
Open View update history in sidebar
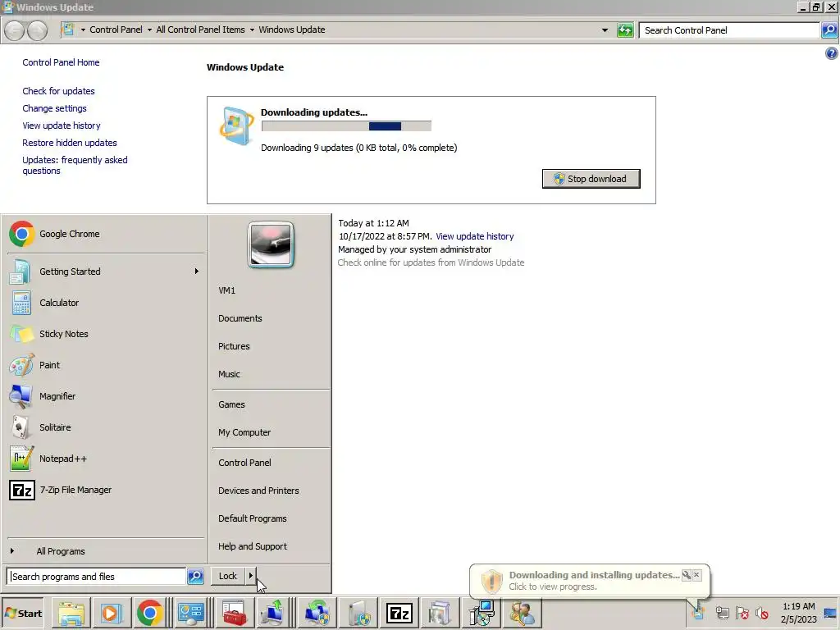61,126
